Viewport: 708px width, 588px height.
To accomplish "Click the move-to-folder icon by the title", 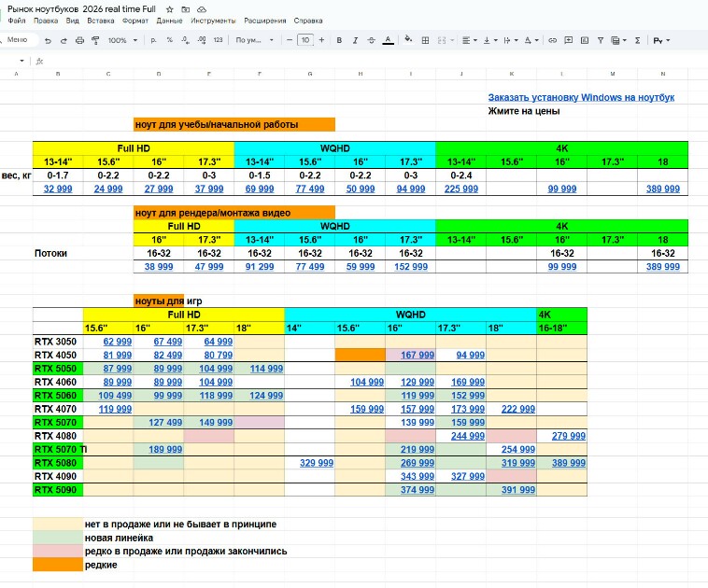I will 186,9.
